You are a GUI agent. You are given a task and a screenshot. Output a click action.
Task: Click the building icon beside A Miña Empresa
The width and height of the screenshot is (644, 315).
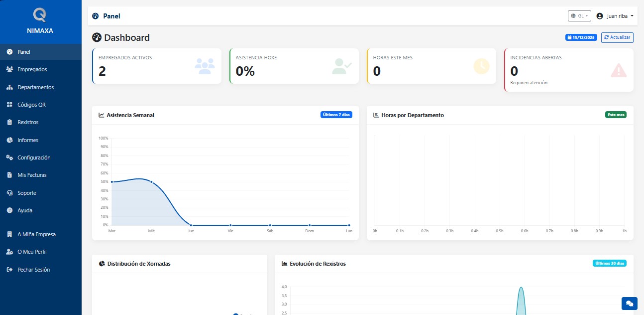coord(9,234)
